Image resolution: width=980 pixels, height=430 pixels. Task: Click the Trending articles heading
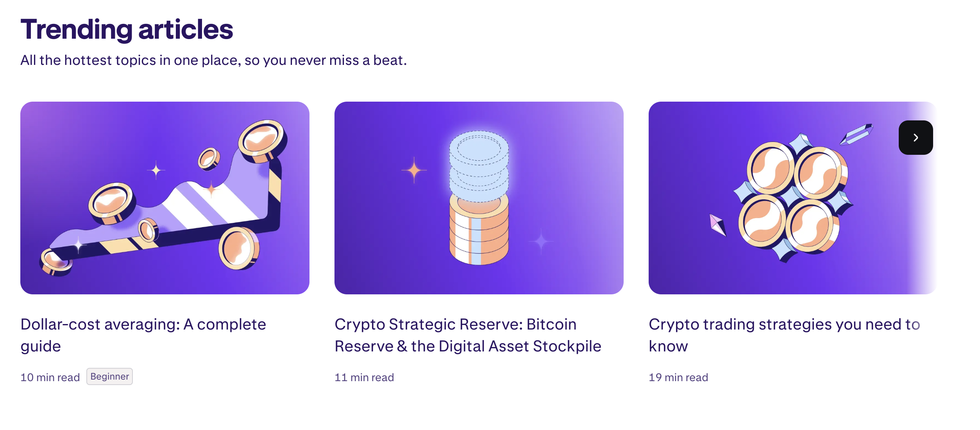(x=127, y=29)
